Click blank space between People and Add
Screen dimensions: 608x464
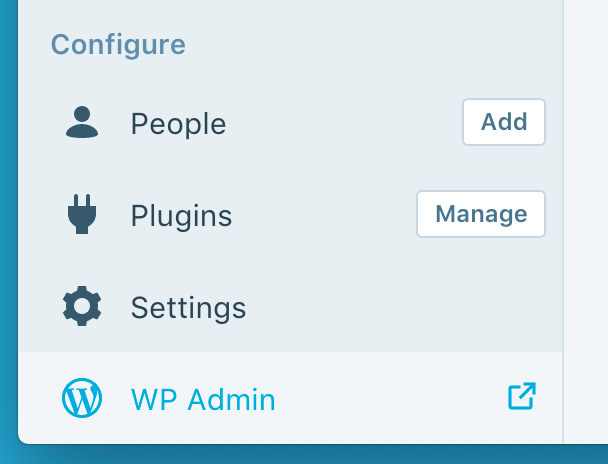(345, 124)
